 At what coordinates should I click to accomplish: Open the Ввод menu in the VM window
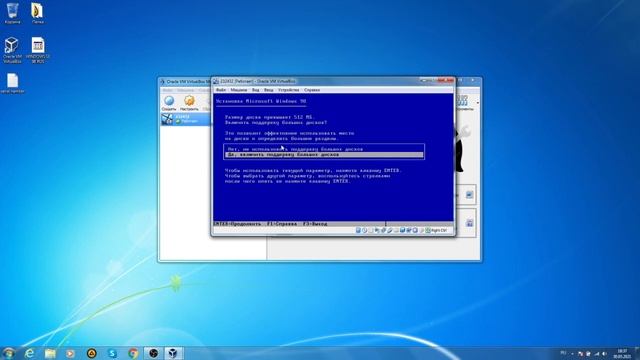coord(269,90)
